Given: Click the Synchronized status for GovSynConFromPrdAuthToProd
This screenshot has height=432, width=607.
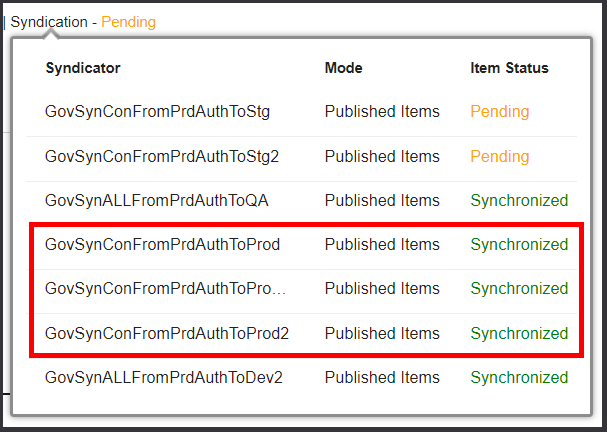Looking at the screenshot, I should pyautogui.click(x=519, y=244).
